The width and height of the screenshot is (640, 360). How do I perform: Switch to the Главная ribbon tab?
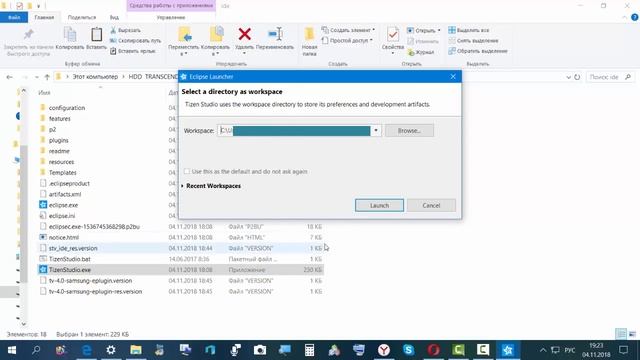click(x=44, y=18)
